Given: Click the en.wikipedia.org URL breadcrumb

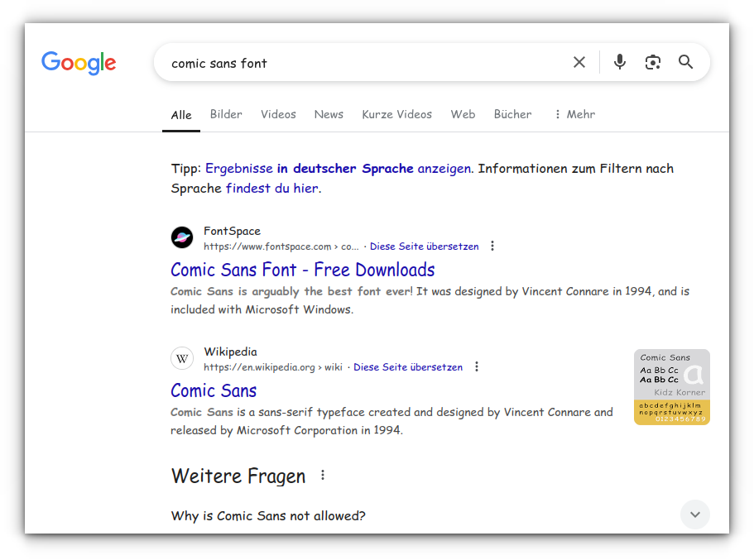Looking at the screenshot, I should click(x=272, y=367).
